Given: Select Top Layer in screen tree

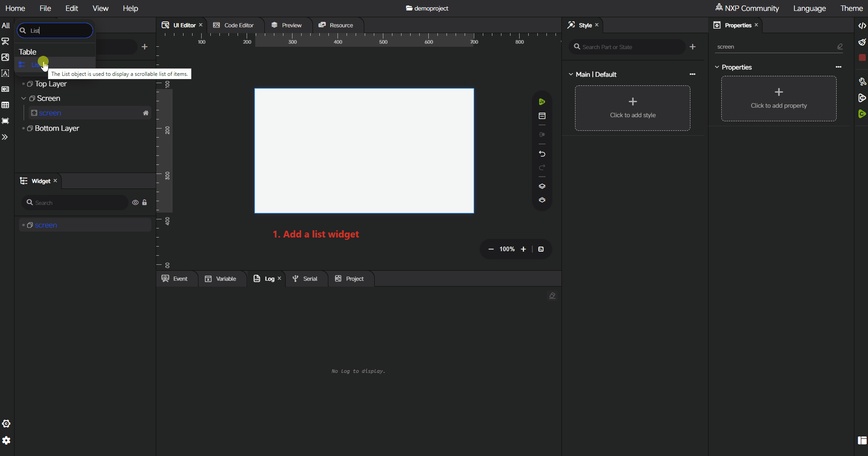Looking at the screenshot, I should [x=51, y=84].
